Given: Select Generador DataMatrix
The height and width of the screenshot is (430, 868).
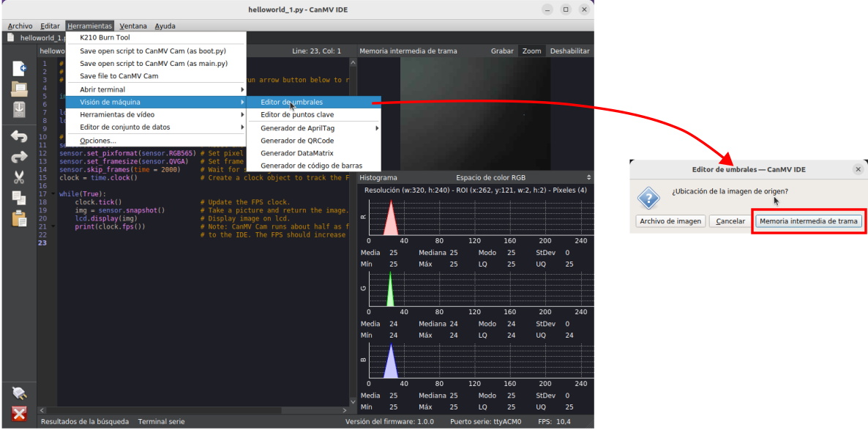Looking at the screenshot, I should click(x=313, y=153).
